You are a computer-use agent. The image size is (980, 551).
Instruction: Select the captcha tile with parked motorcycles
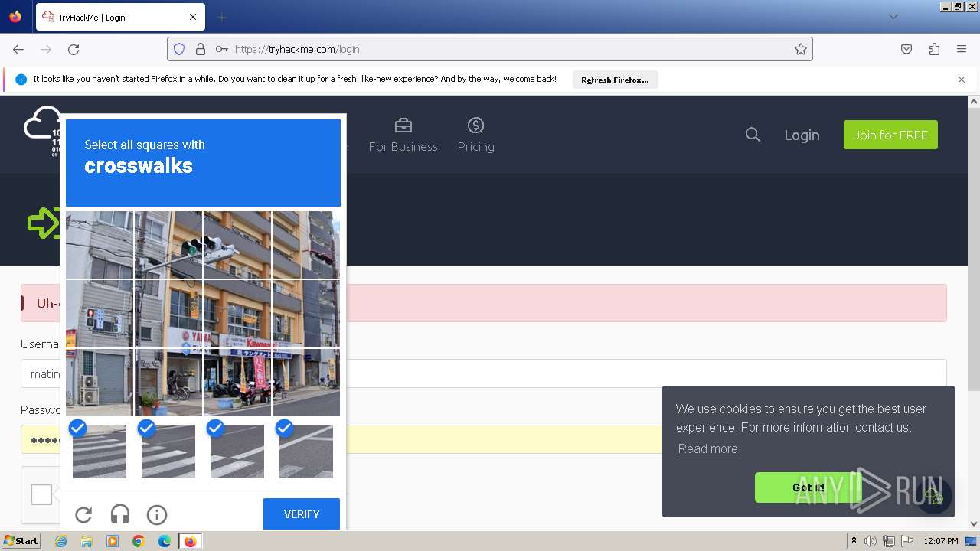pyautogui.click(x=237, y=383)
